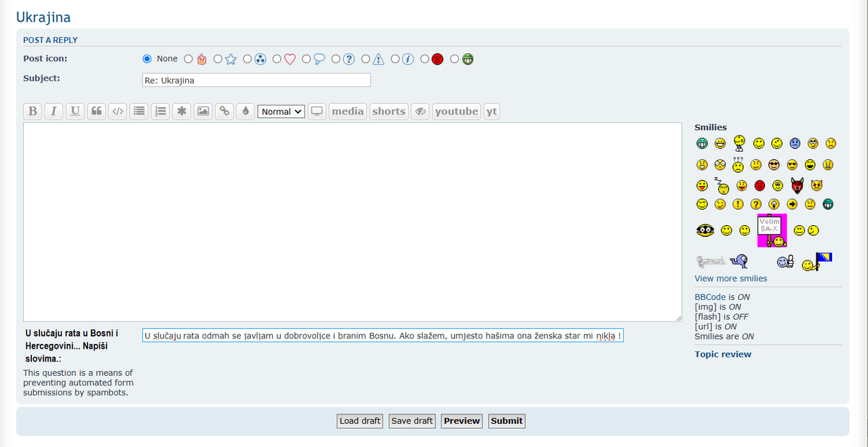Screen dimensions: 868x447
Task: Select the flame post icon radio
Action: [189, 59]
